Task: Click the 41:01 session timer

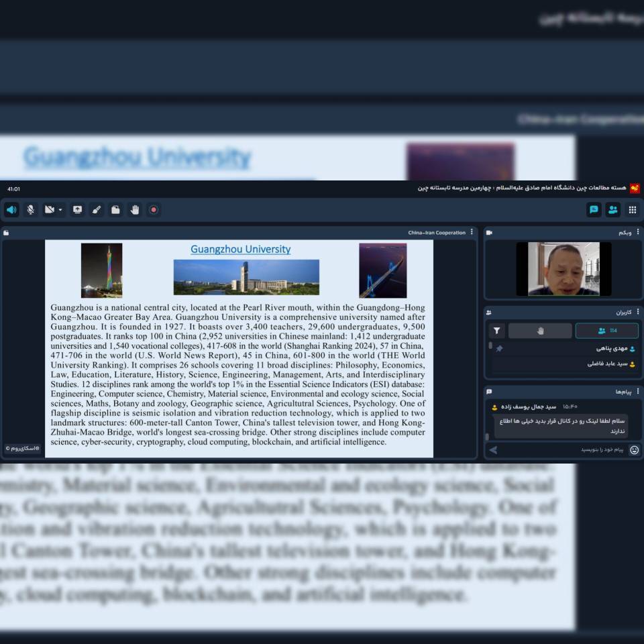Action: pyautogui.click(x=13, y=189)
